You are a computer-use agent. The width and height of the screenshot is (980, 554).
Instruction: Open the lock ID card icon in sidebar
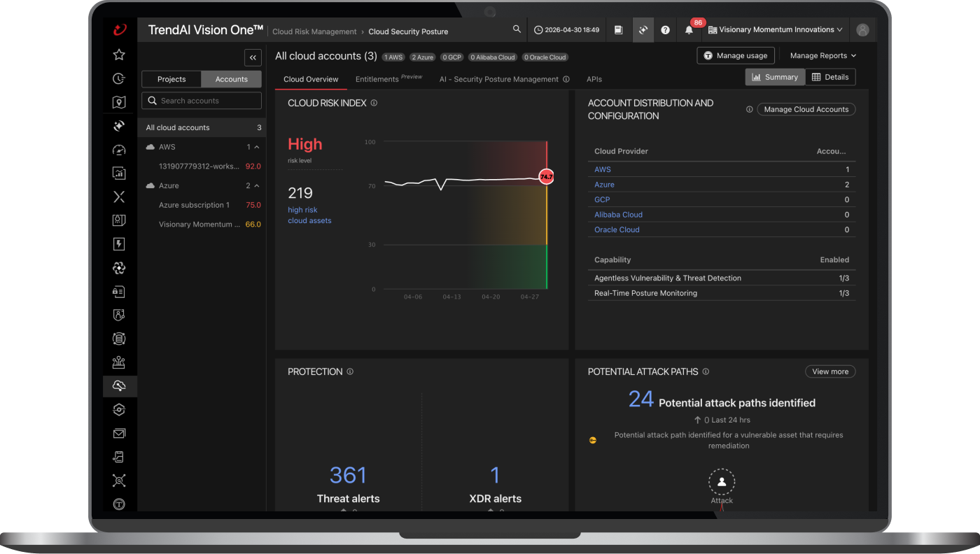tap(119, 292)
